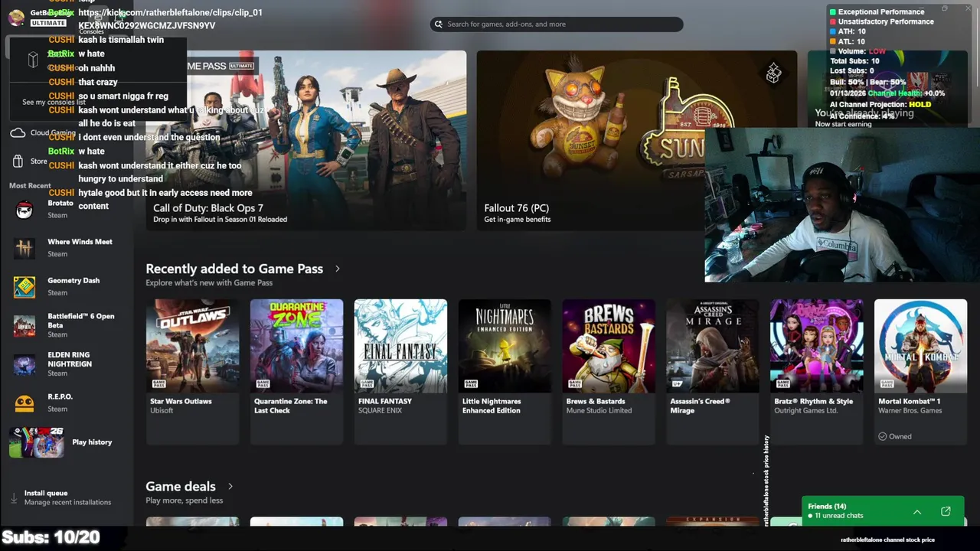Open Little Nightmares Enhanced Edition card

(x=505, y=371)
